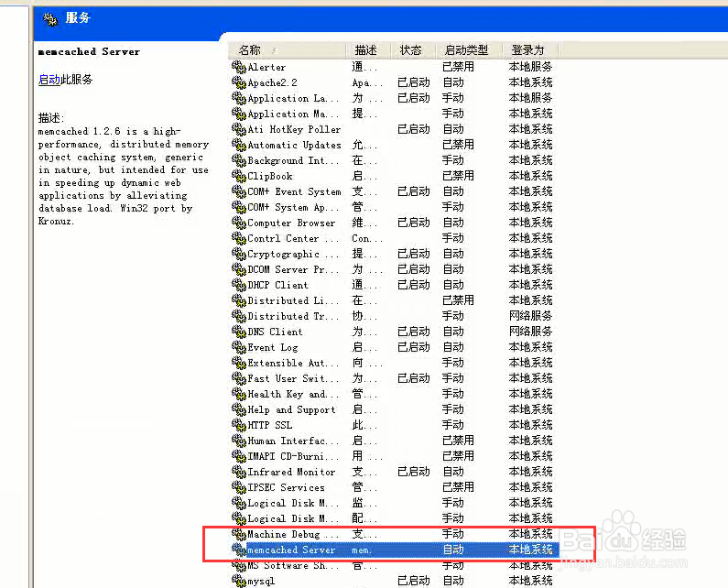The height and width of the screenshot is (588, 728).
Task: Click the Computer Browser gear icon
Action: (x=239, y=223)
